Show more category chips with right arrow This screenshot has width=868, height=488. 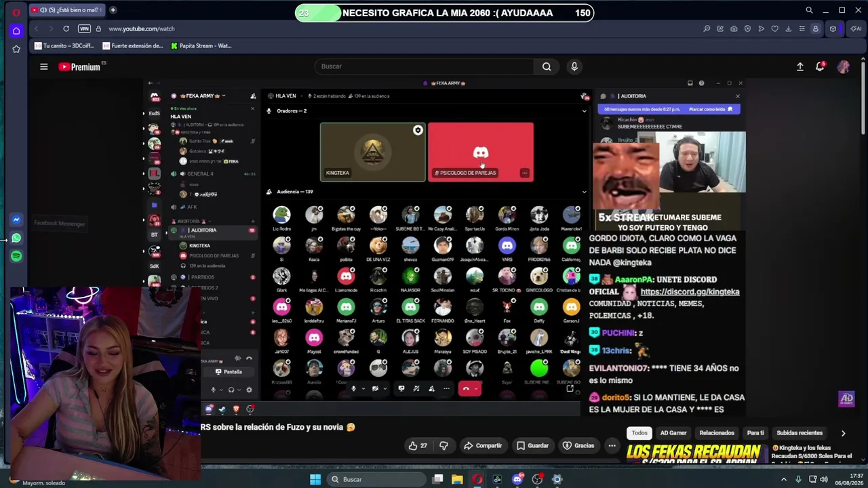(x=843, y=433)
